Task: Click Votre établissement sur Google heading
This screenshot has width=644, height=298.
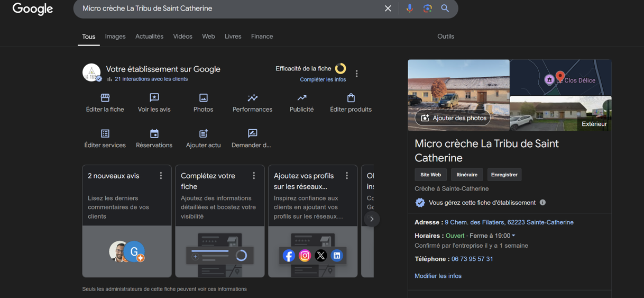Action: [x=163, y=69]
